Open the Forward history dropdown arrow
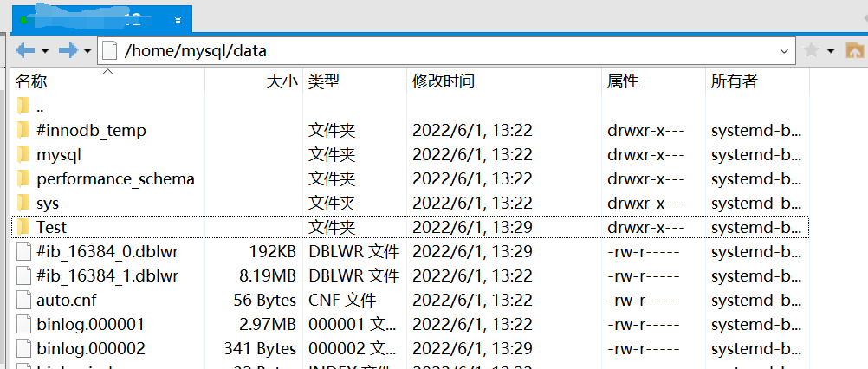This screenshot has width=868, height=369. click(x=87, y=51)
